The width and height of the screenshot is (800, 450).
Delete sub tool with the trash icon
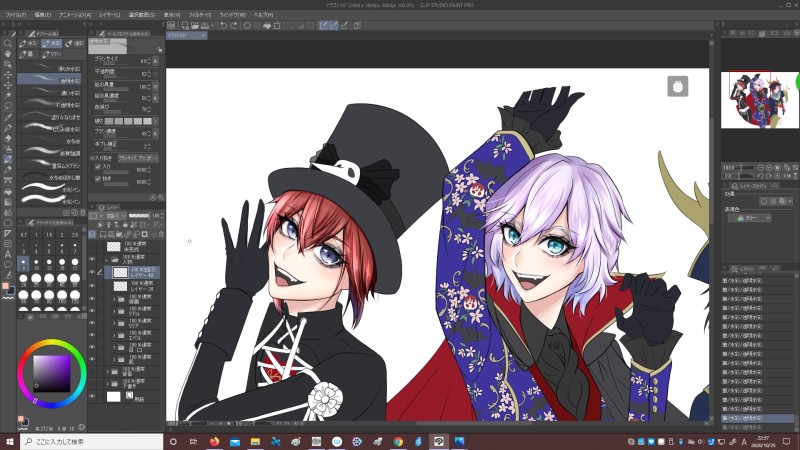coord(83,212)
